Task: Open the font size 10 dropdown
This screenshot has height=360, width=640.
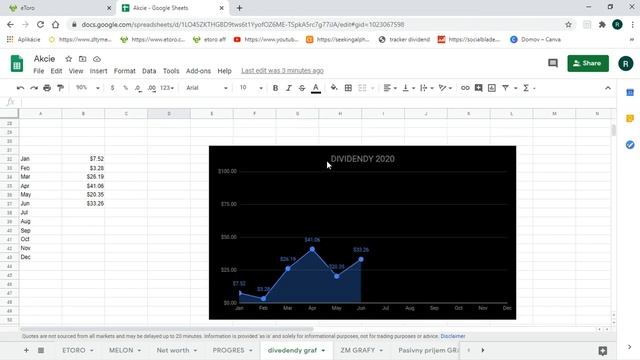Action: pos(251,88)
